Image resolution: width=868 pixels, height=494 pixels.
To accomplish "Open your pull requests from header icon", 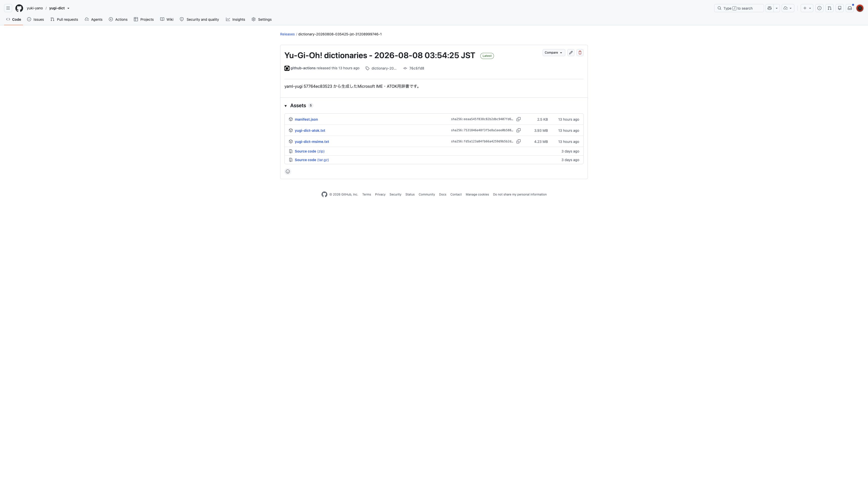I will tap(829, 8).
